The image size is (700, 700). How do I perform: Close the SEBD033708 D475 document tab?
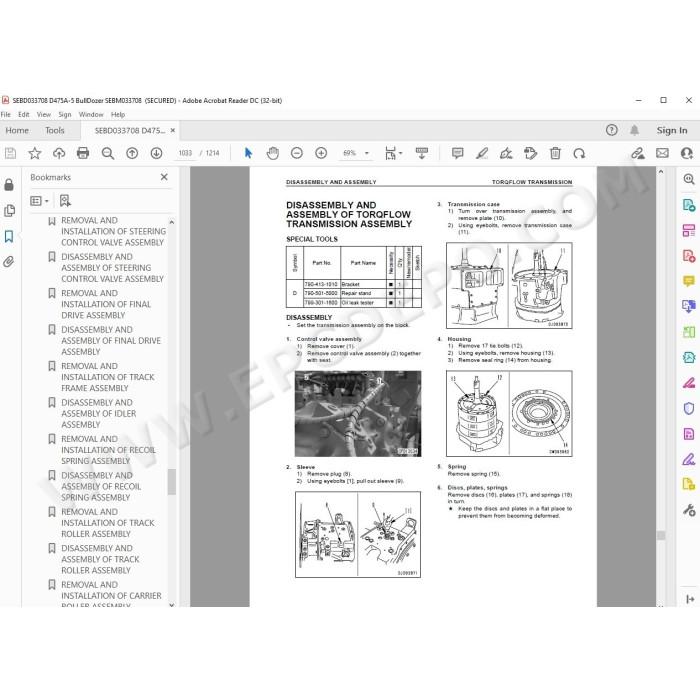tap(173, 130)
